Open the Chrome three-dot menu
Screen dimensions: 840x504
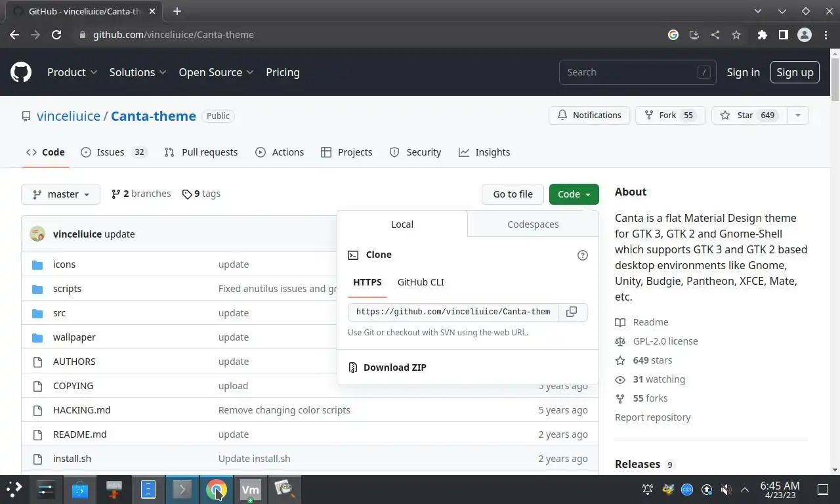[826, 35]
